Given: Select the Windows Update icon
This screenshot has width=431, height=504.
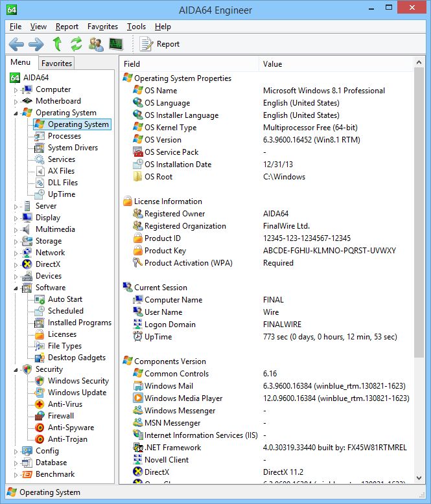Looking at the screenshot, I should [40, 393].
